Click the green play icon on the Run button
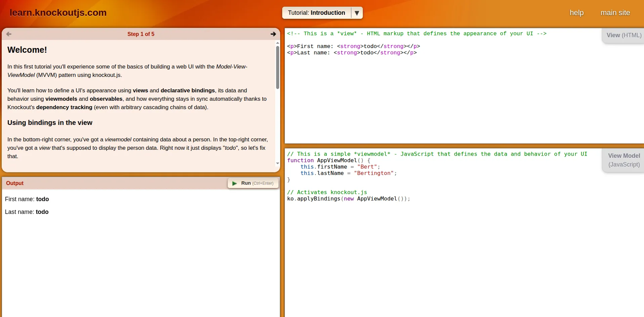 234,183
